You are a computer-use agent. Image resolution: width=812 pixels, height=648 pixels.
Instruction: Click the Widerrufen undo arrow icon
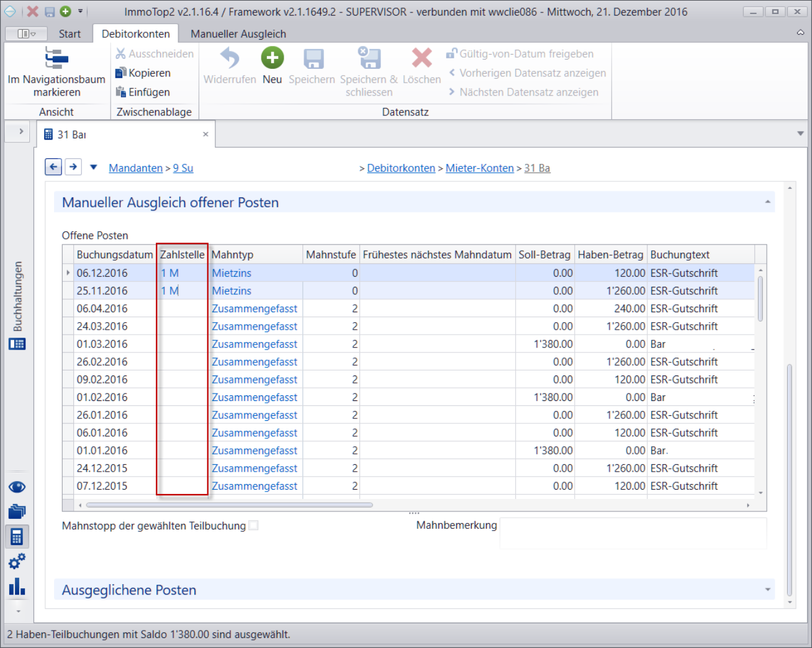pyautogui.click(x=230, y=58)
